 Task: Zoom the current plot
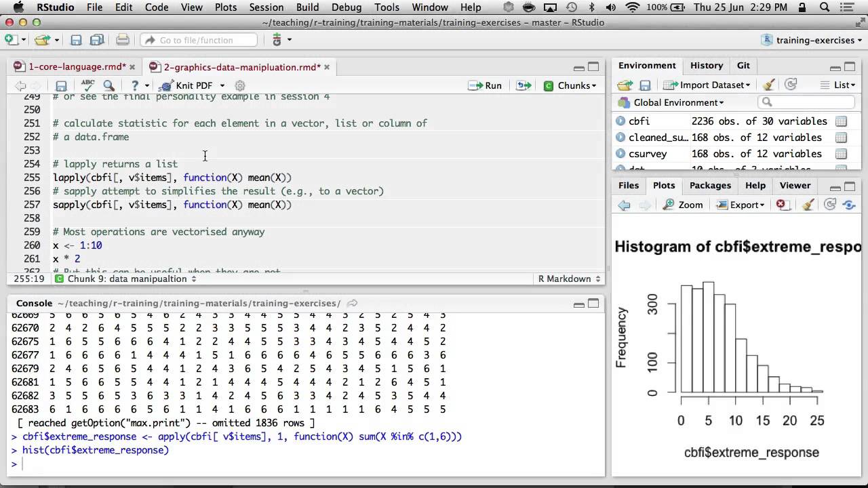683,205
